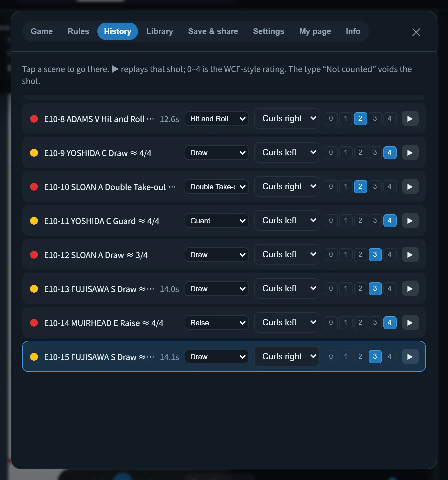Set E10-12 SLOAN Draw rating to 2
The width and height of the screenshot is (448, 480).
360,254
